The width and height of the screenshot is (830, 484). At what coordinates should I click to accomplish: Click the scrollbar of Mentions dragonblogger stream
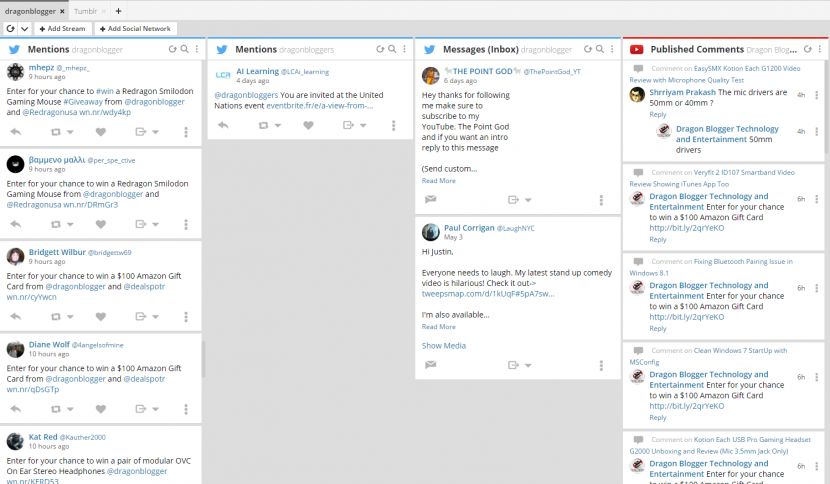coord(203,360)
